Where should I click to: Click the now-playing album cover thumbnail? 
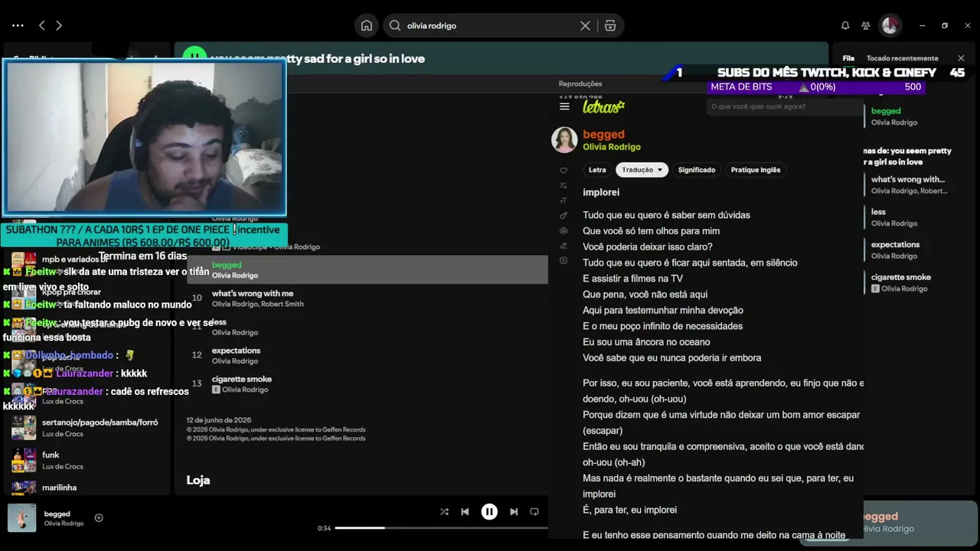pyautogui.click(x=22, y=518)
